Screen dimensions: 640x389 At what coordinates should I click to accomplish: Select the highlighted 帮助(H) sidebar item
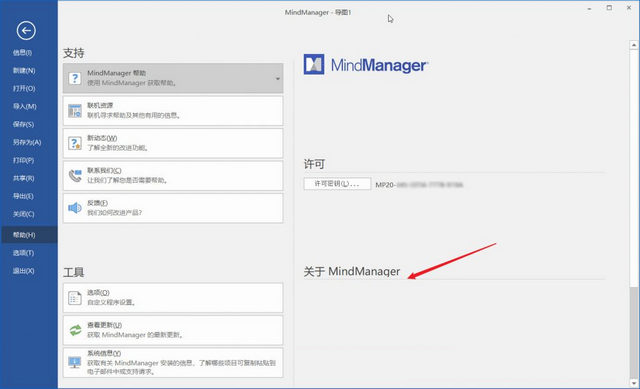point(29,235)
